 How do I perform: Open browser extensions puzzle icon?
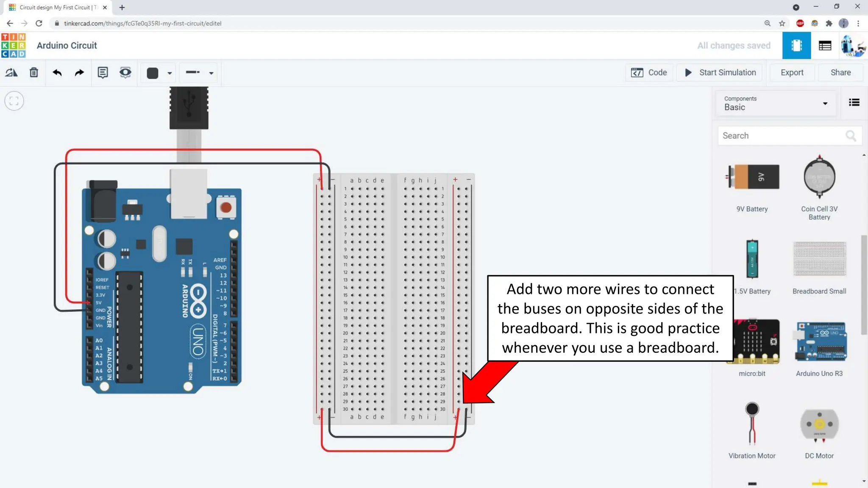[829, 23]
